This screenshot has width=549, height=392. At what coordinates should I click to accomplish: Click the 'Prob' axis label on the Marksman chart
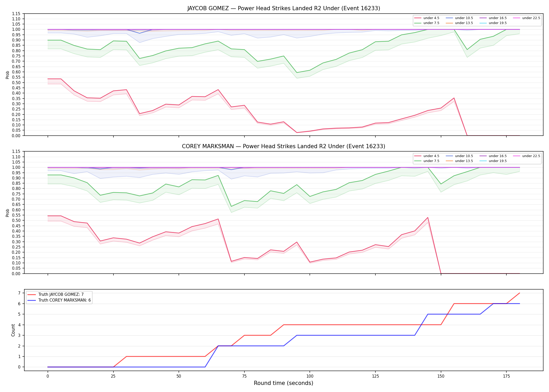(x=8, y=213)
